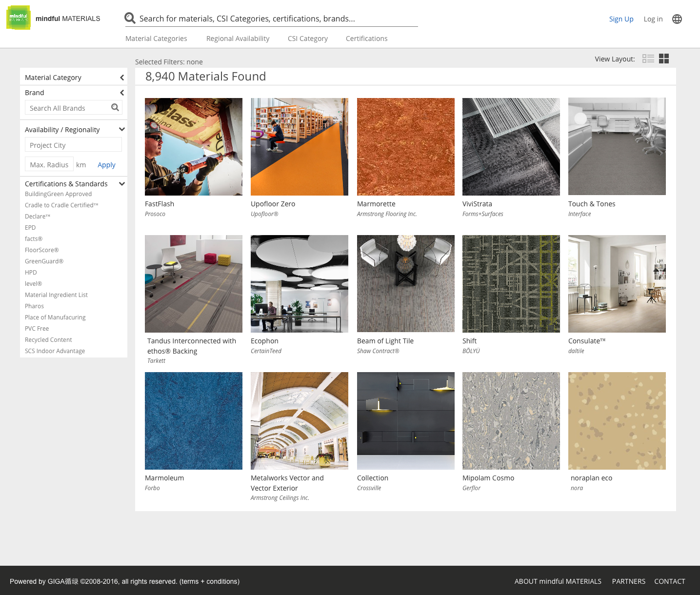Click the Armstrong Ceilings Inc. brand name
700x595 pixels.
tap(280, 498)
